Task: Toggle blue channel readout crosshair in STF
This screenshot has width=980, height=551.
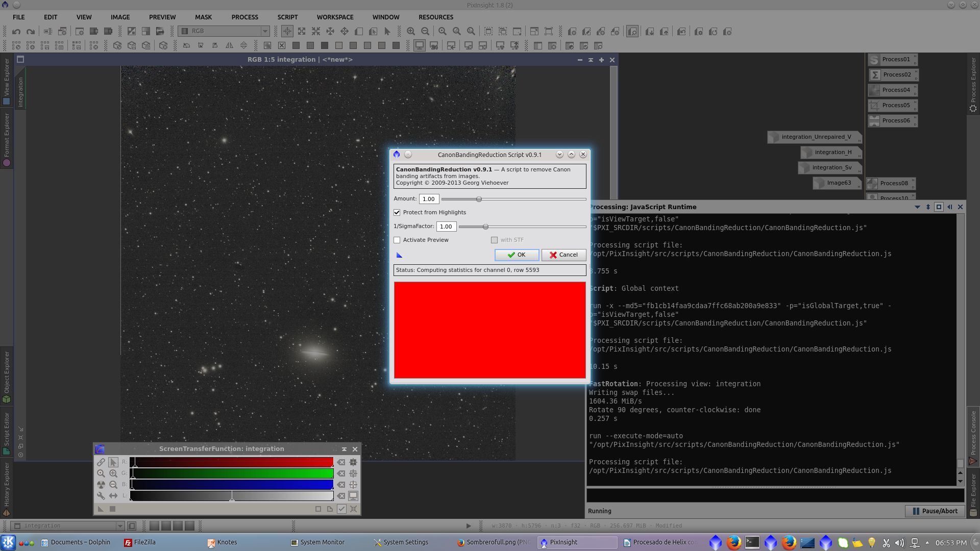Action: click(353, 485)
